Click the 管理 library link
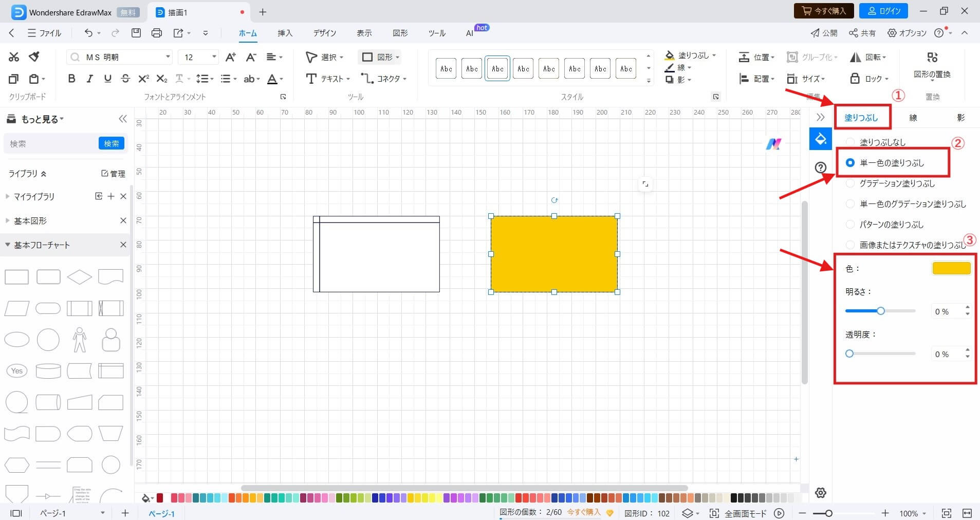The height and width of the screenshot is (520, 980). tap(113, 174)
